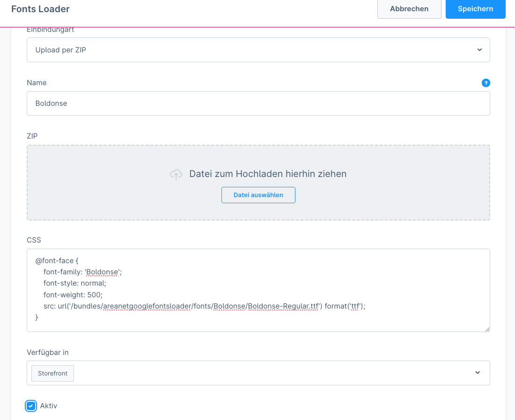The width and height of the screenshot is (515, 420).
Task: Focus the Name field containing Boldonse
Action: [258, 103]
